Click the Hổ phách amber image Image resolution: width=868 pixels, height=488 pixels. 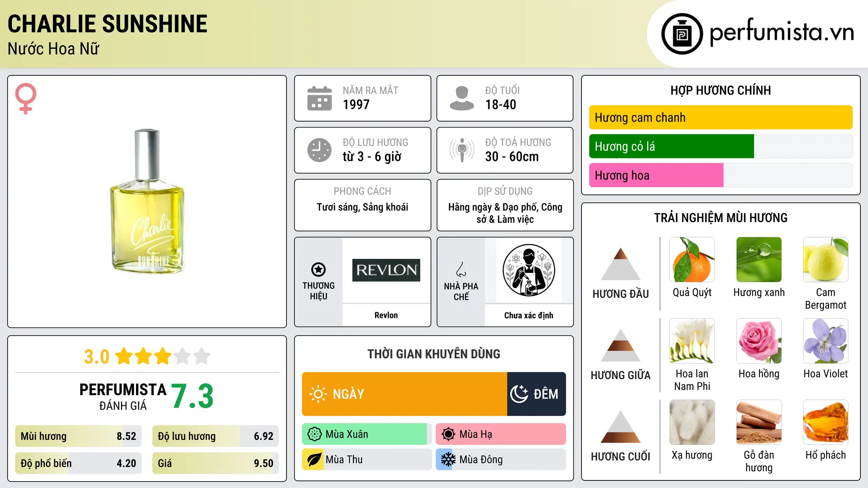[826, 422]
